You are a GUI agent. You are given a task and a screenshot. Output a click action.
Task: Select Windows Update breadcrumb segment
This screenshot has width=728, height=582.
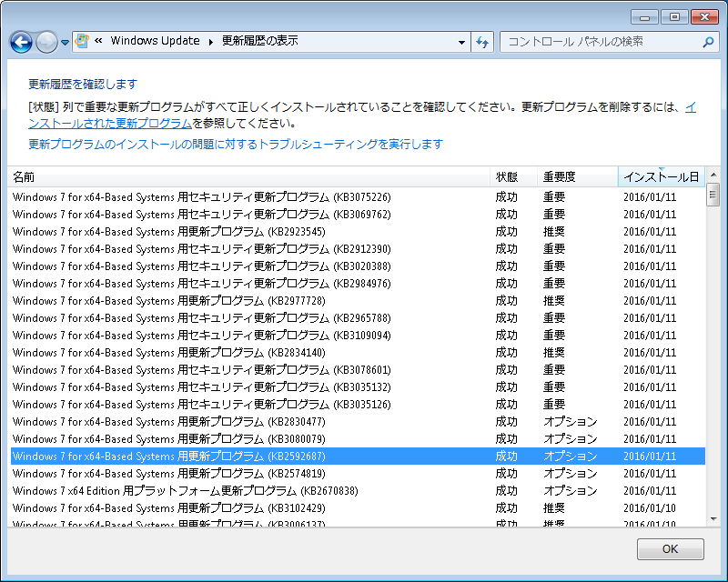[x=155, y=41]
